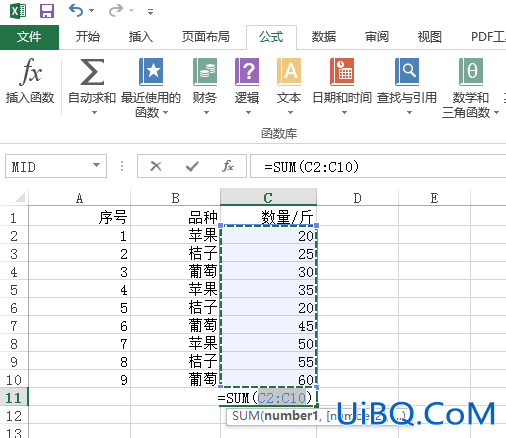The height and width of the screenshot is (438, 506).
Task: Click the SUM tooltip number1 argument
Action: (290, 416)
